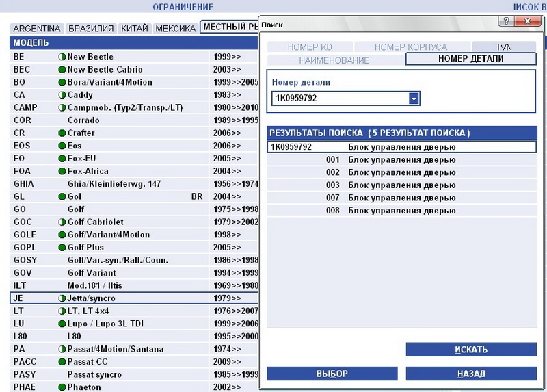The image size is (547, 392).
Task: Select the Ghia/Kleinlieferwg. 147 model row
Action: point(134,184)
